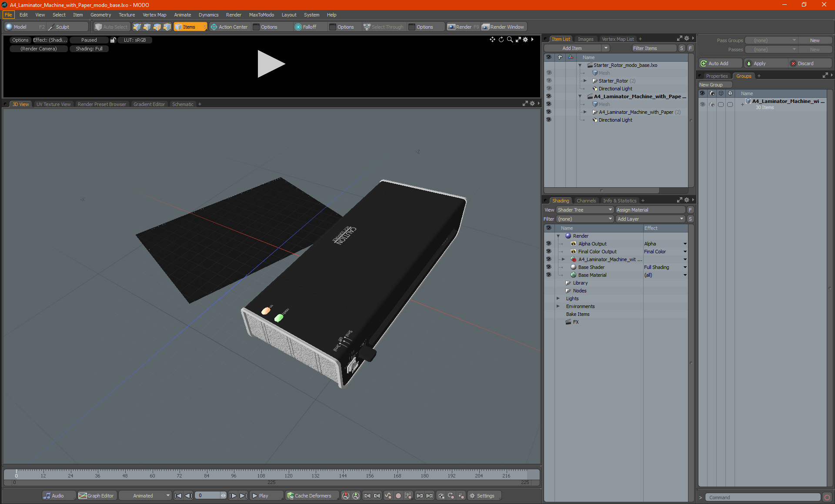Click Discard button

point(810,63)
